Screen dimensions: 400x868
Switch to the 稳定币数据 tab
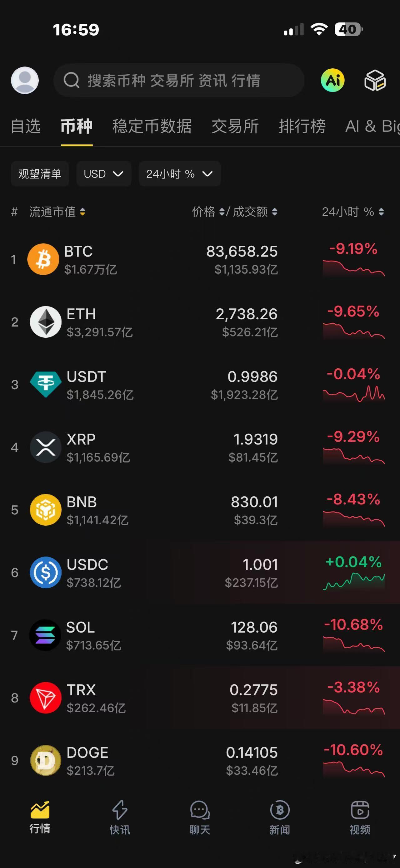point(152,126)
